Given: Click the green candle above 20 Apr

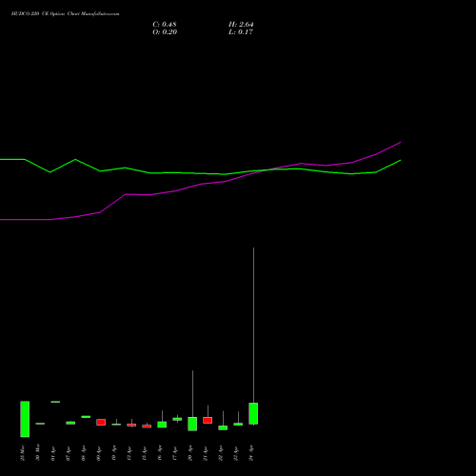Looking at the screenshot, I should pos(192,424).
